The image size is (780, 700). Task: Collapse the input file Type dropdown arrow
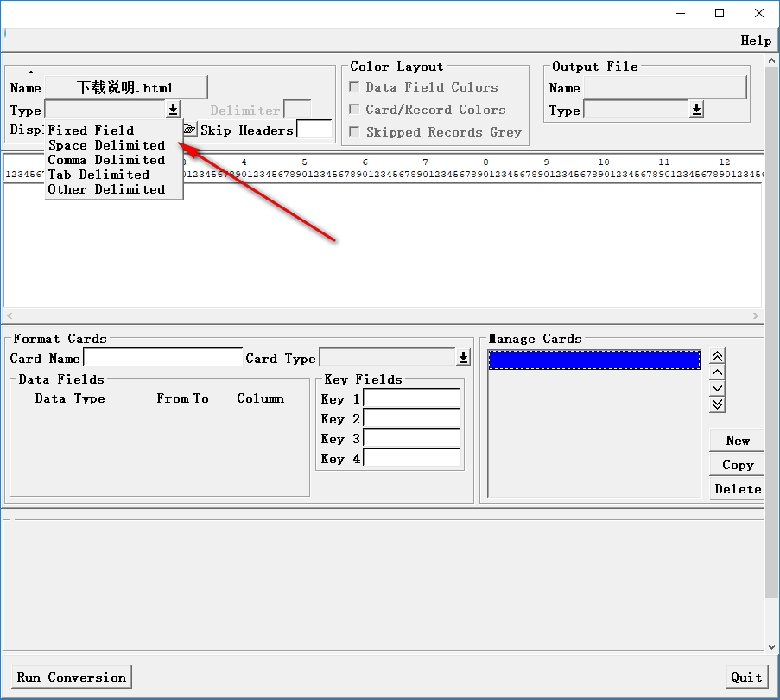coord(173,110)
